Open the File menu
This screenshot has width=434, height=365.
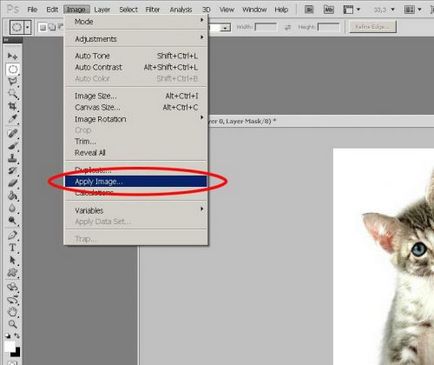click(x=32, y=9)
